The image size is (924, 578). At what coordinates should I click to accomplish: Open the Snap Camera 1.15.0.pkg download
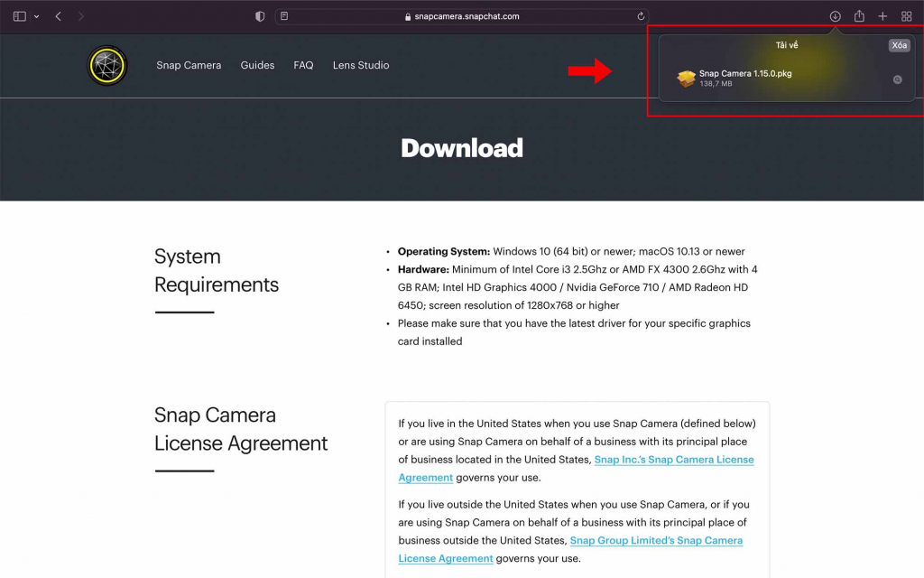tap(744, 78)
